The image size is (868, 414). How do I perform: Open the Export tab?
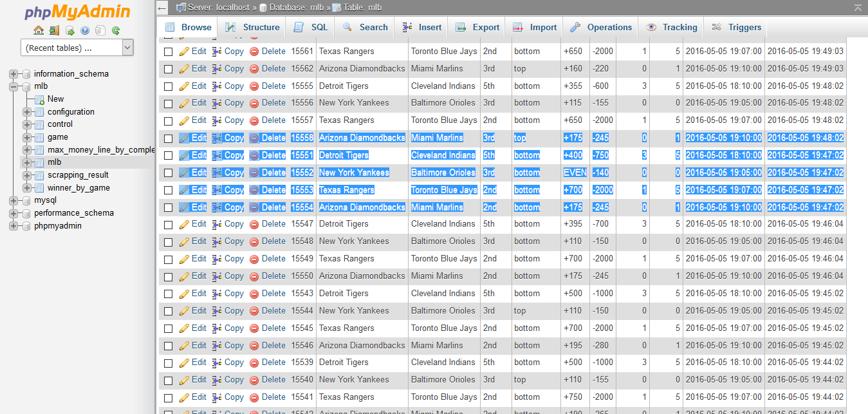[x=477, y=27]
